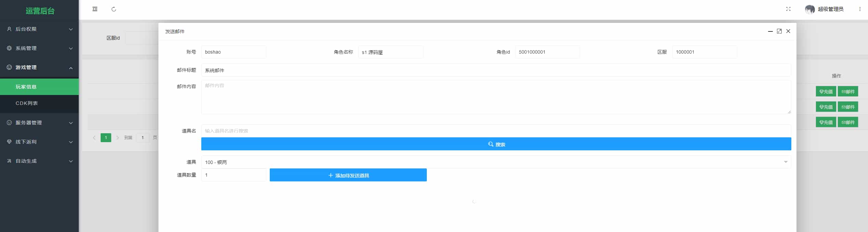
Task: Select 玩家信息 in the sidebar
Action: (x=26, y=87)
